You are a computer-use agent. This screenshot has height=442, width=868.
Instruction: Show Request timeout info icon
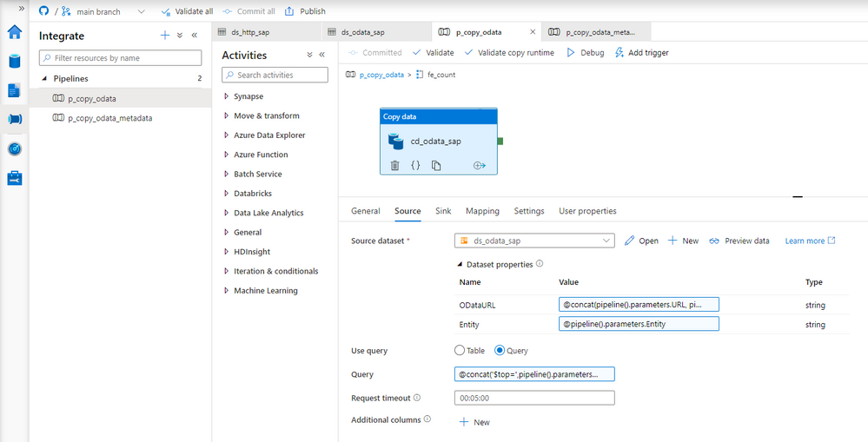(x=417, y=398)
